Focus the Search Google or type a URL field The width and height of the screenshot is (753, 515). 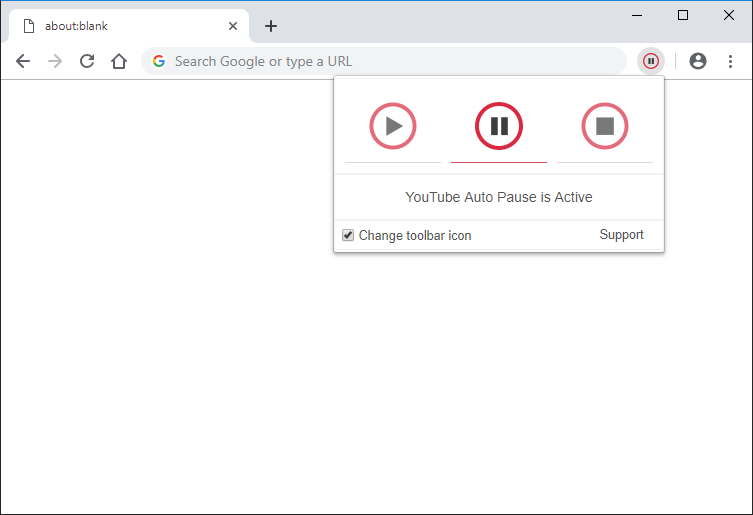tap(384, 61)
